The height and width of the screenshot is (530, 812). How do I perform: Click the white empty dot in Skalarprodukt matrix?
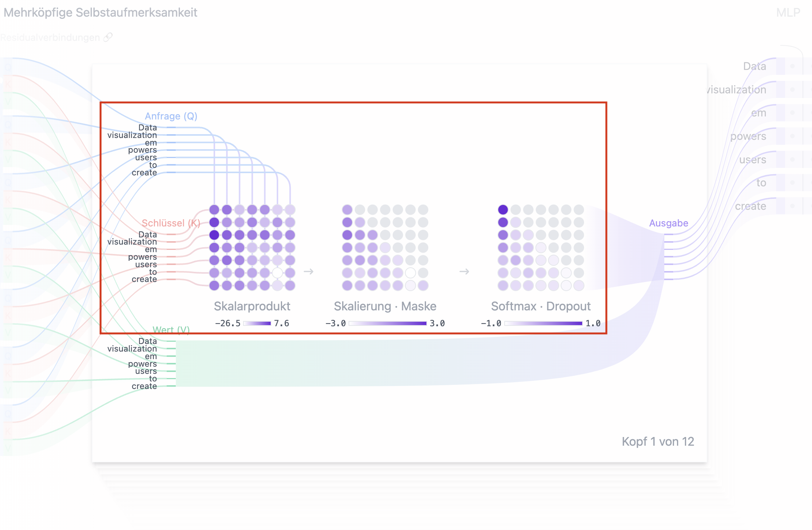[277, 273]
